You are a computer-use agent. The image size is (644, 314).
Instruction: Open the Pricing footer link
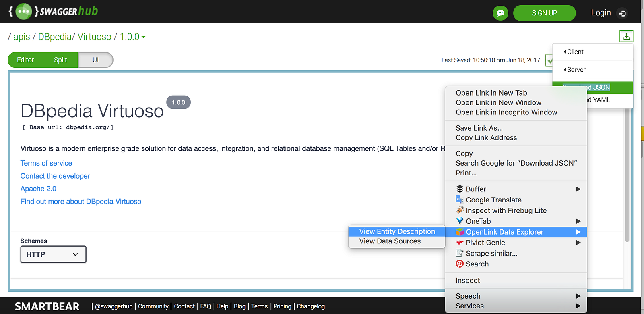[282, 306]
